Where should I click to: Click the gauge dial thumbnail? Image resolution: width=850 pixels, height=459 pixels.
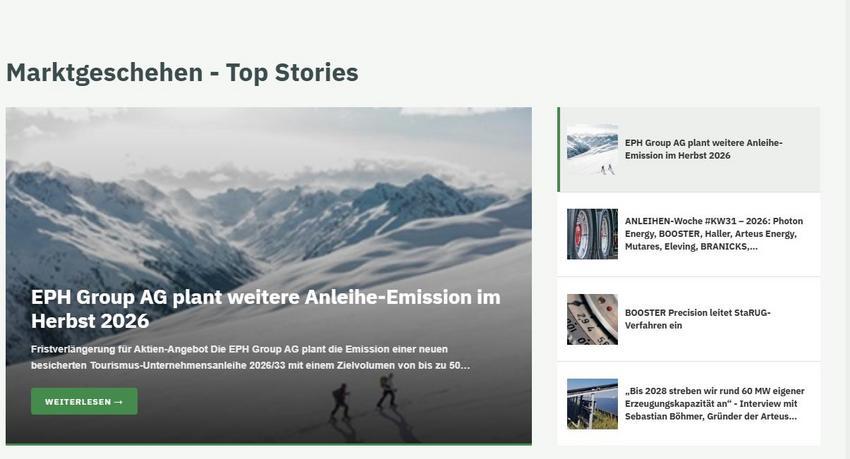click(592, 319)
